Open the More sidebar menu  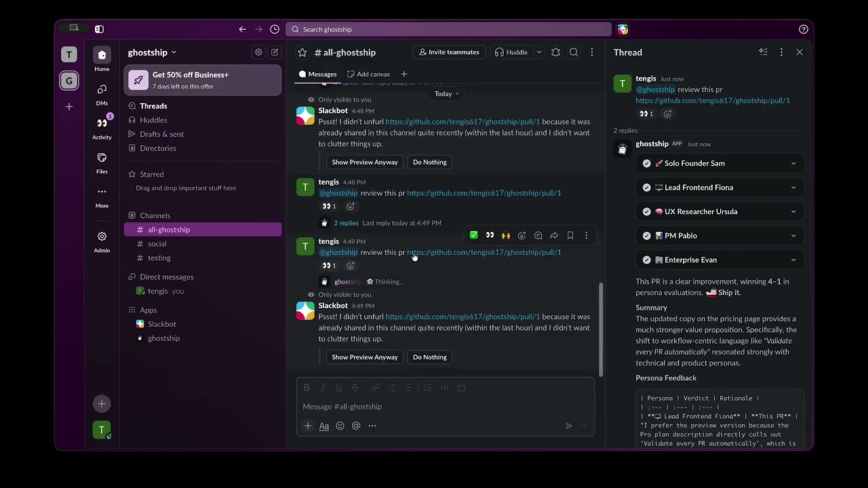click(x=102, y=197)
